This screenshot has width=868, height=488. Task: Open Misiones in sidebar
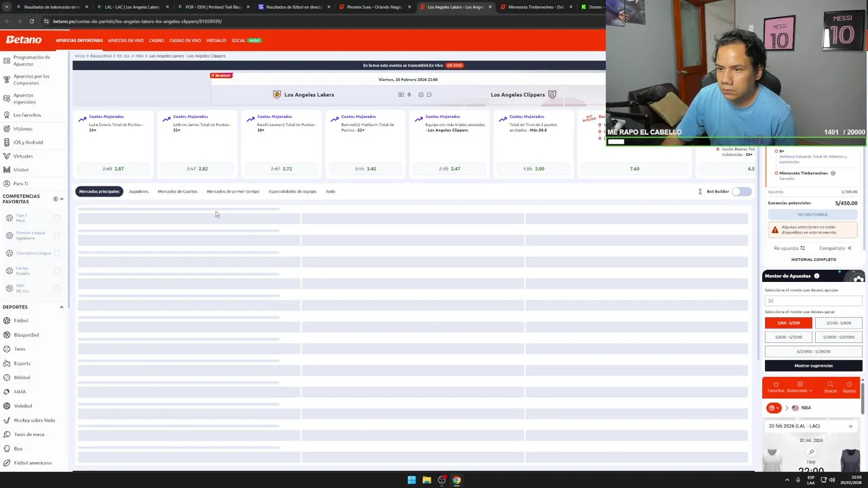pos(22,129)
